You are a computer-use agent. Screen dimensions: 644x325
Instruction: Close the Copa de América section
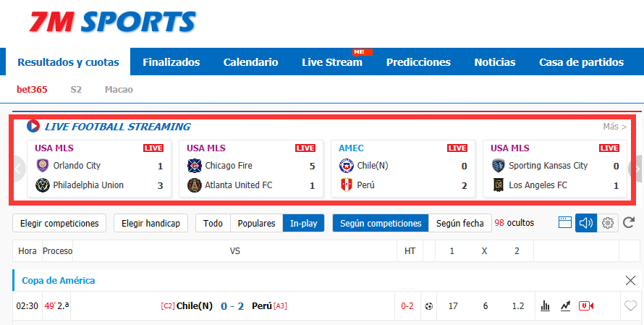click(630, 281)
